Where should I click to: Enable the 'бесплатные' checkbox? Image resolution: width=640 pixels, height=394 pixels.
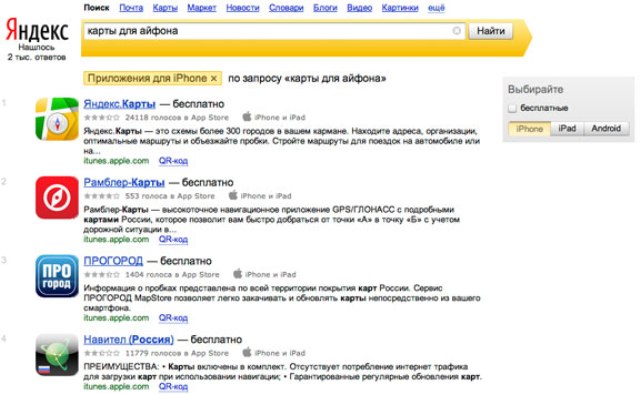pyautogui.click(x=512, y=108)
